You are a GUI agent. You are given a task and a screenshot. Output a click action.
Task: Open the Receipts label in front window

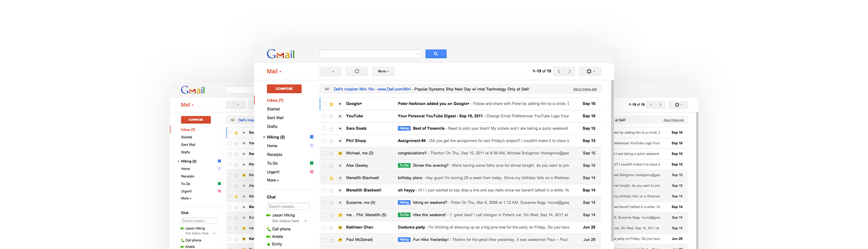point(274,155)
